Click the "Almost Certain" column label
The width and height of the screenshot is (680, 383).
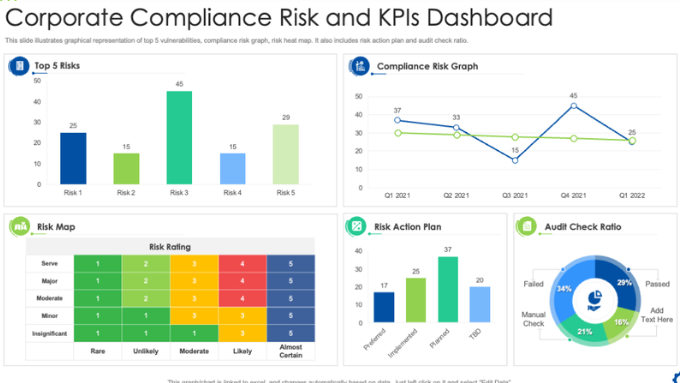[291, 351]
